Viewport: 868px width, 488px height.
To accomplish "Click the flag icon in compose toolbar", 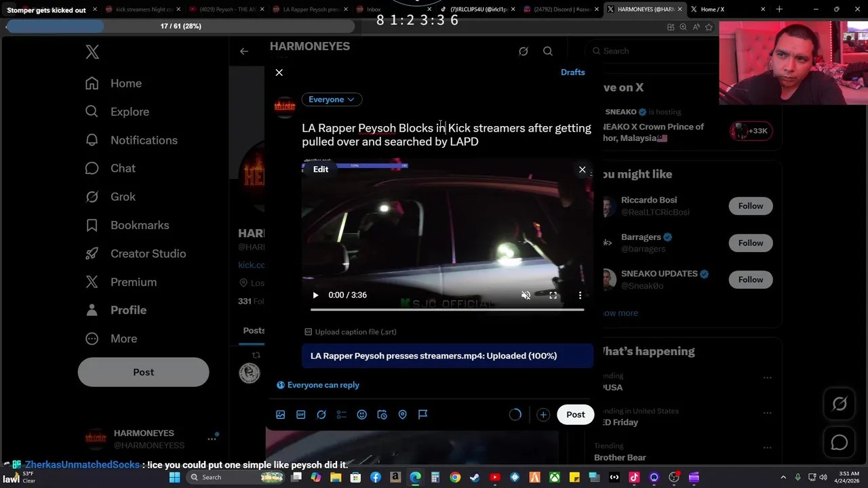I will (423, 414).
